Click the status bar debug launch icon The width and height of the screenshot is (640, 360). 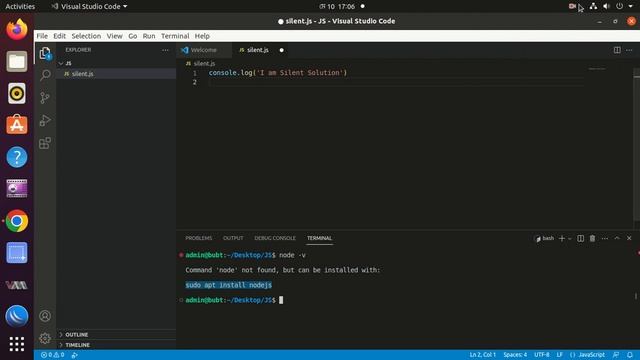75,355
